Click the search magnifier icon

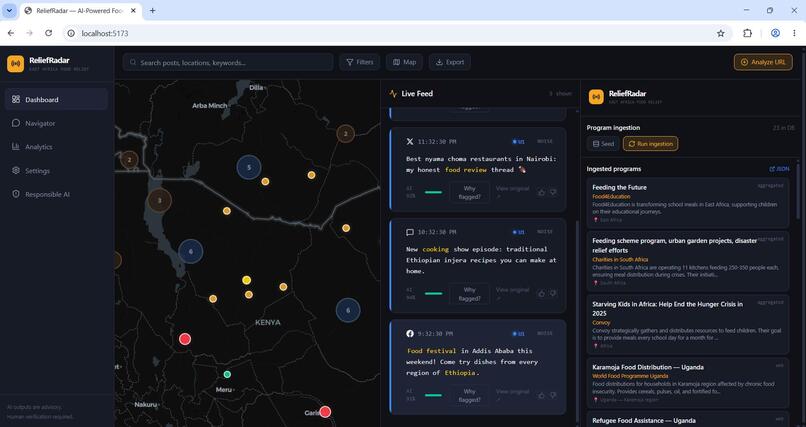[133, 62]
